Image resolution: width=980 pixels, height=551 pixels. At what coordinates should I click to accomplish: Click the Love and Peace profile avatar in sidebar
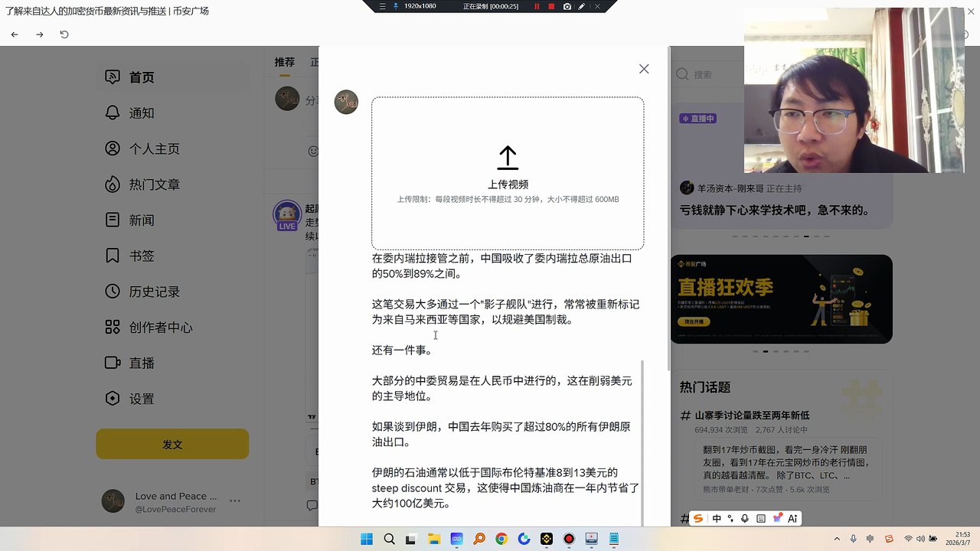(113, 501)
